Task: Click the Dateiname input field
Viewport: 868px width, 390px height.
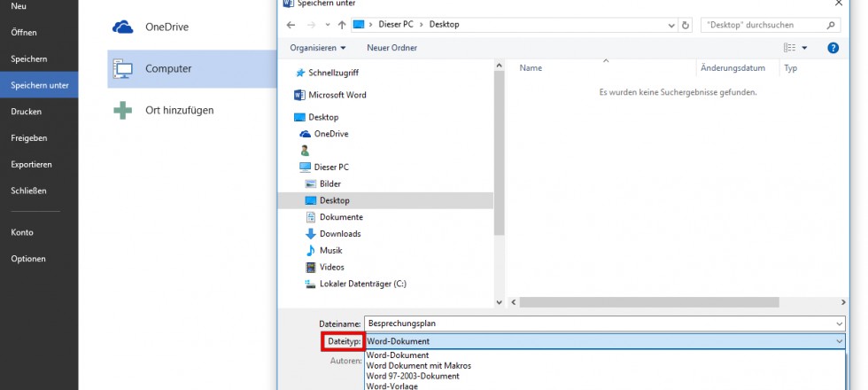Action: (604, 324)
